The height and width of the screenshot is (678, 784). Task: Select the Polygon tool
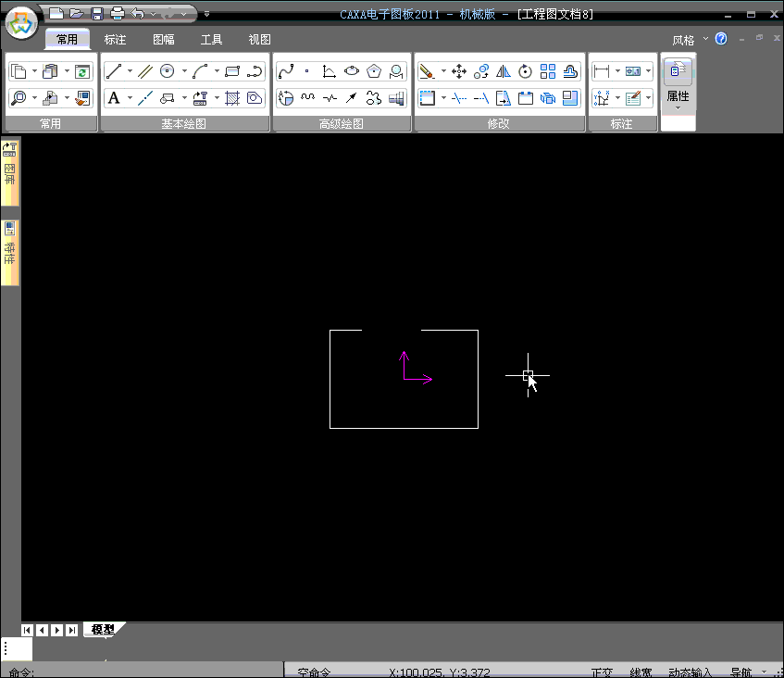click(374, 71)
